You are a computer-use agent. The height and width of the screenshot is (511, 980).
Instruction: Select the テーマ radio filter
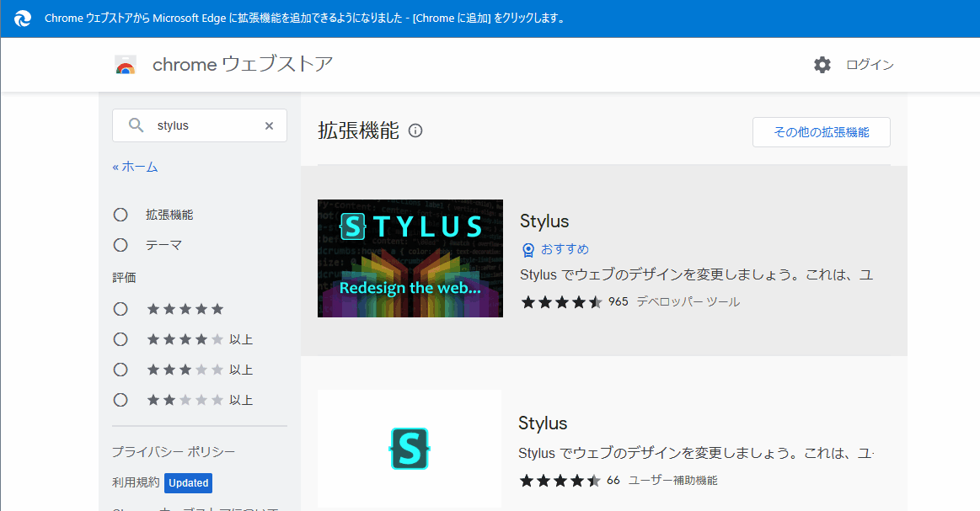pos(120,245)
